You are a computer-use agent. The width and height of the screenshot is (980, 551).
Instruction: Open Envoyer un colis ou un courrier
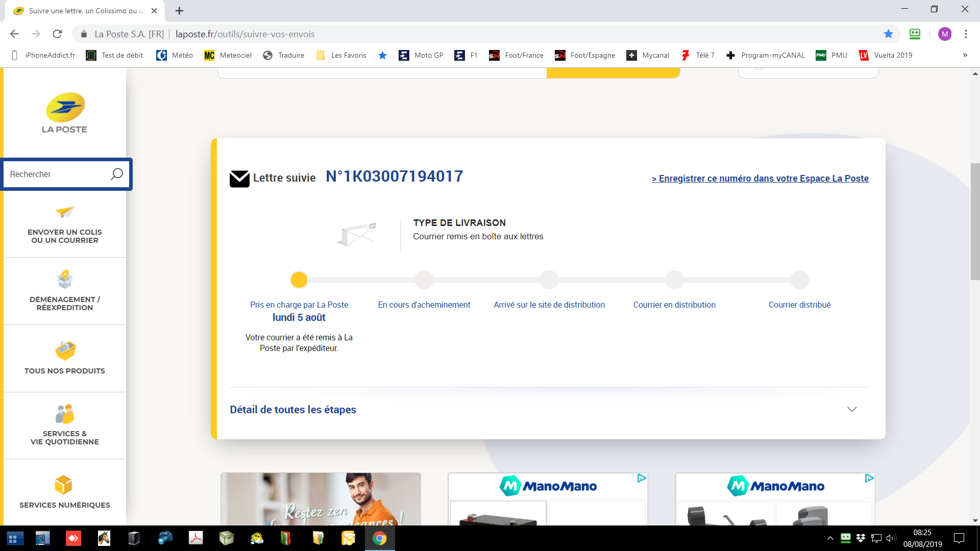click(65, 224)
